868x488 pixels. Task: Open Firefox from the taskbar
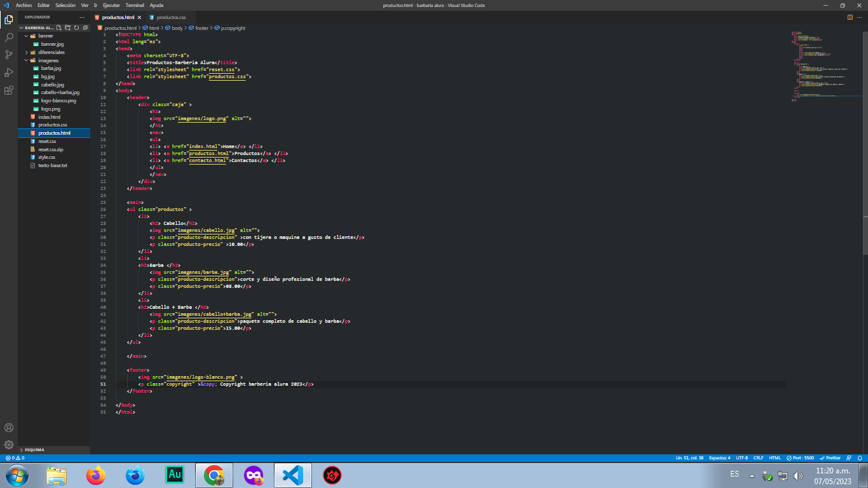click(96, 475)
